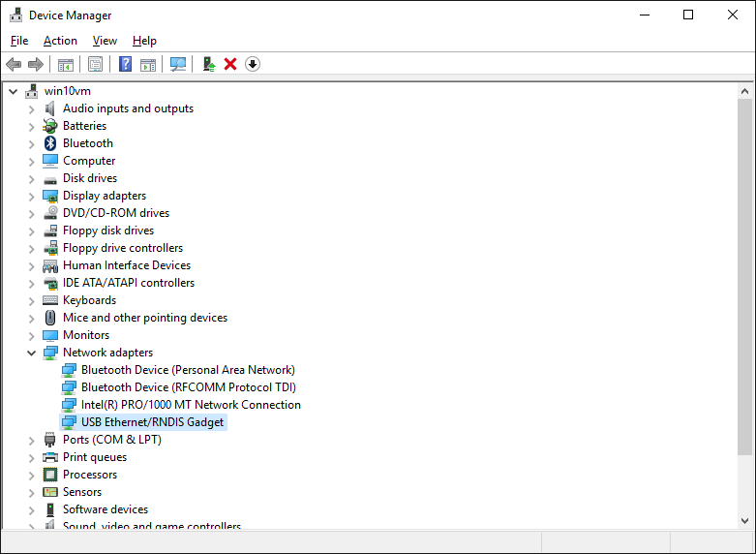Expand the Ports (COM & LPT) category
756x554 pixels.
point(31,440)
